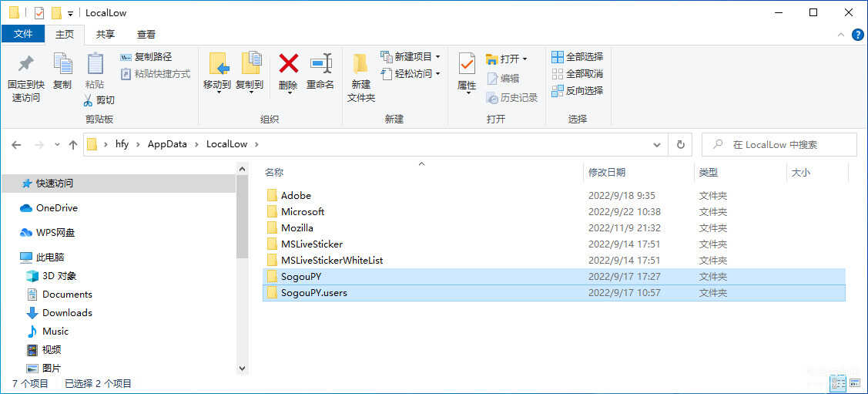Open the Easy Access (轻松访问) dropdown
This screenshot has height=394, width=868.
[x=411, y=74]
